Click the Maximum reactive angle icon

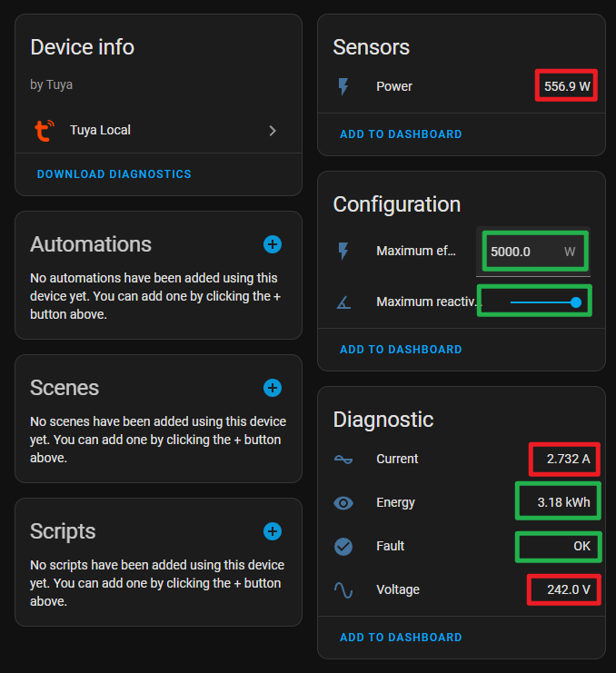pyautogui.click(x=343, y=302)
